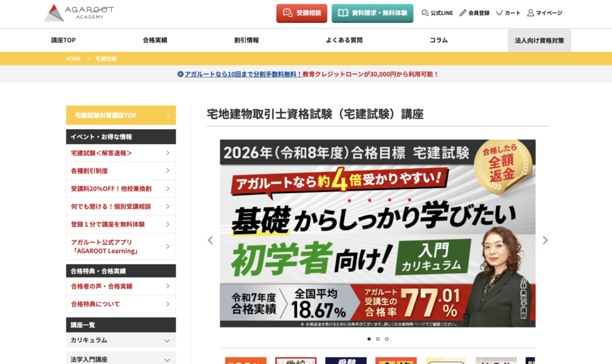Advance to next carousel slide arrow
612x364 pixels.
(x=544, y=240)
